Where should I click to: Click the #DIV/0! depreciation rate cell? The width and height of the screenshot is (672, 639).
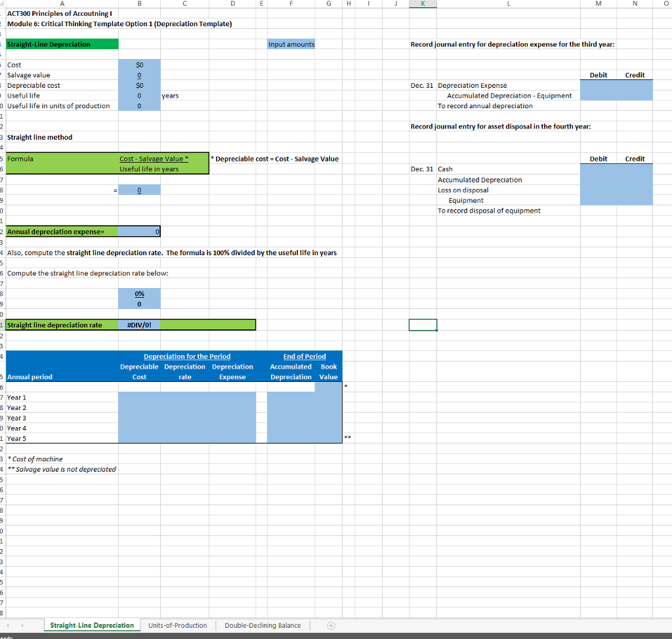(139, 324)
